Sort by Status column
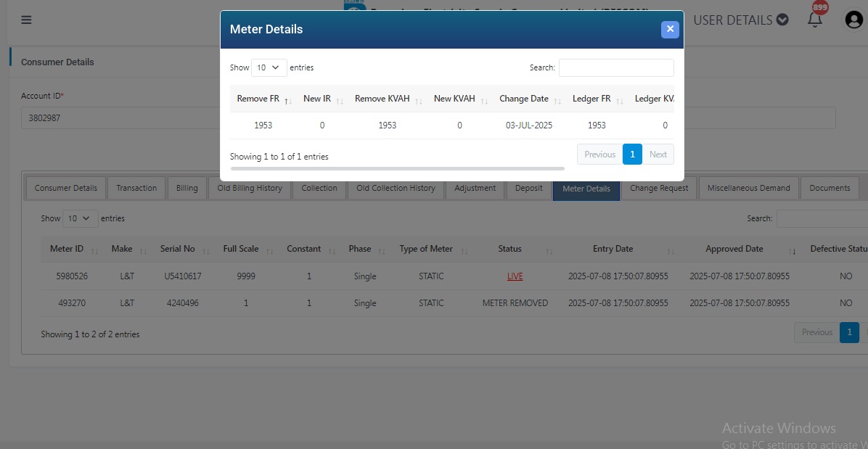Image resolution: width=868 pixels, height=449 pixels. tap(515, 249)
